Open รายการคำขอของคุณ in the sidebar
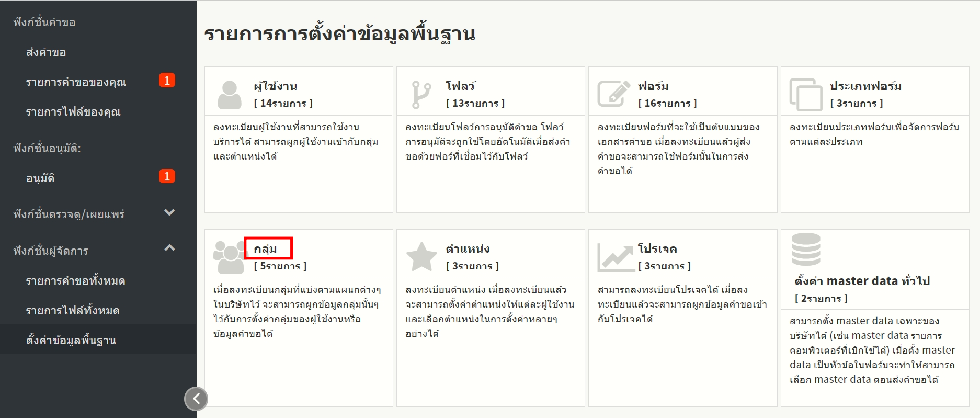Viewport: 980px width, 418px height. coord(76,82)
